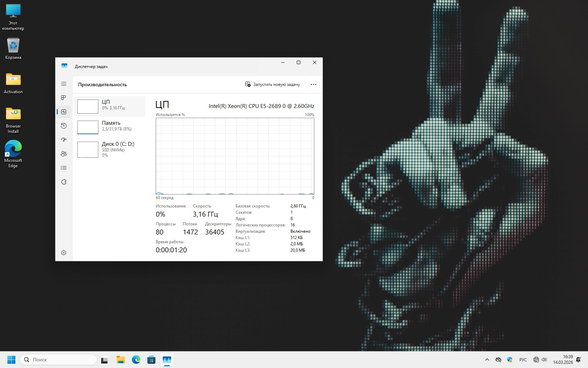588x368 pixels.
Task: Click 'Запустить новую задачу' button
Action: 273,84
